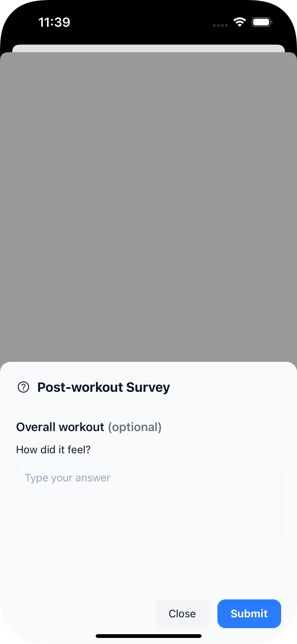Tap the Overall workout label
The height and width of the screenshot is (644, 297).
[60, 427]
